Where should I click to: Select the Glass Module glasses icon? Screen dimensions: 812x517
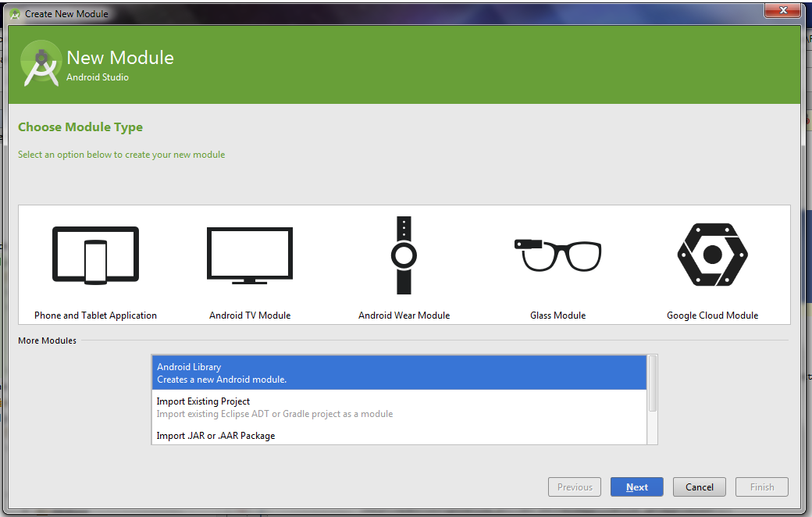[x=557, y=255]
